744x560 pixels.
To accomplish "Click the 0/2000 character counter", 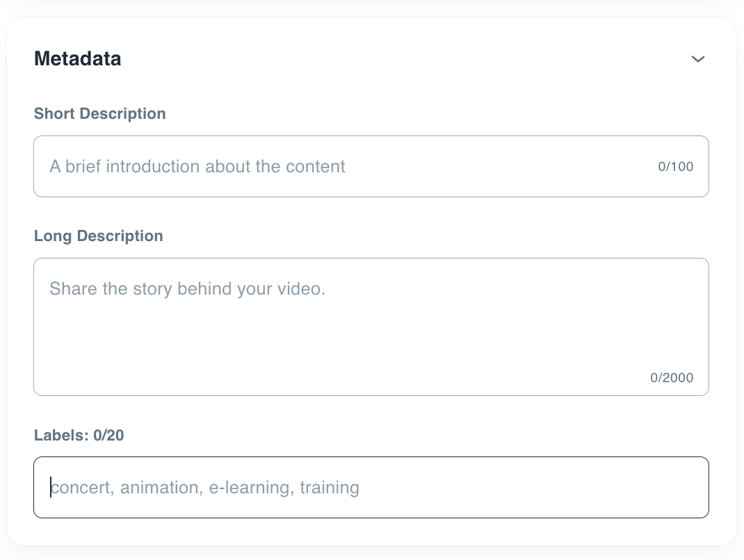I will click(x=672, y=378).
